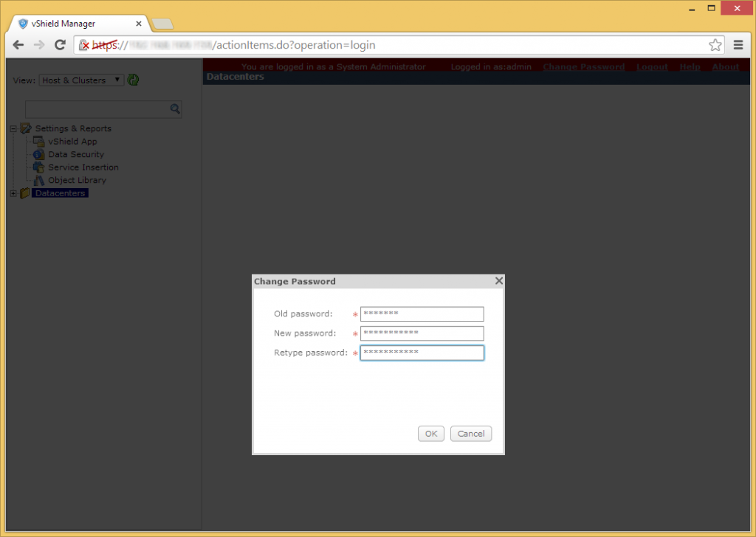The image size is (756, 537).
Task: Cancel the password change
Action: [471, 434]
